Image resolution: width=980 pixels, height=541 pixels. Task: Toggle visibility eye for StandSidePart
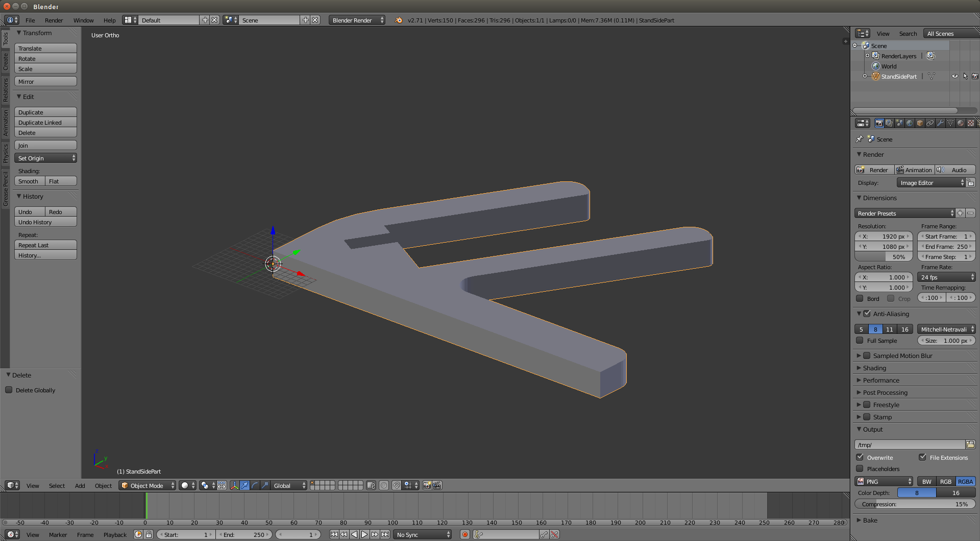[954, 76]
